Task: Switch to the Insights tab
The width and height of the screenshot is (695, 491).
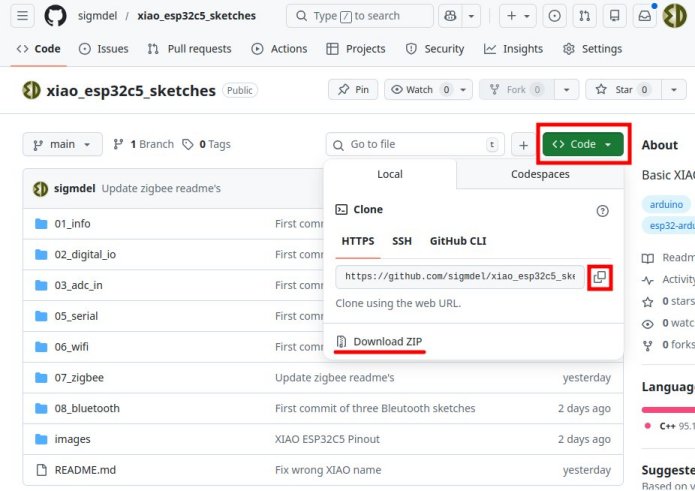Action: 513,49
